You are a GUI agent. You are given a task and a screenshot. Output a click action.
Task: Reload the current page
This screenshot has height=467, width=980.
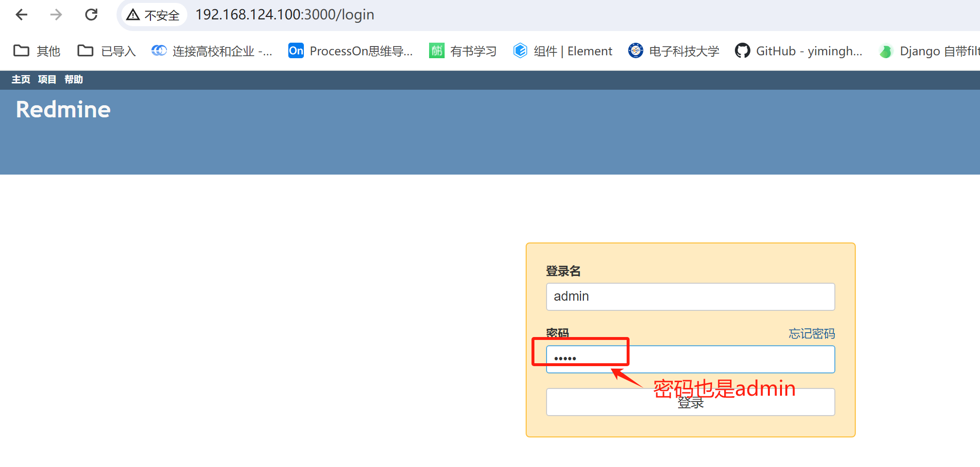(x=91, y=15)
